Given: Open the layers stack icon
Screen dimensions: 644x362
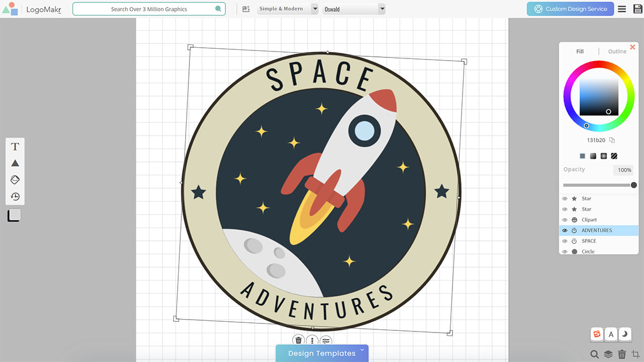Looking at the screenshot, I should tap(608, 354).
